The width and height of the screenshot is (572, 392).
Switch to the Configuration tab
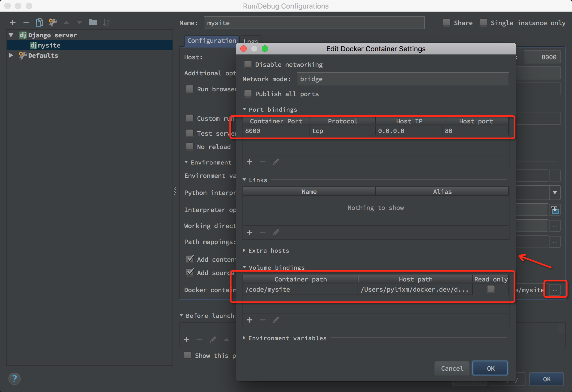[211, 41]
